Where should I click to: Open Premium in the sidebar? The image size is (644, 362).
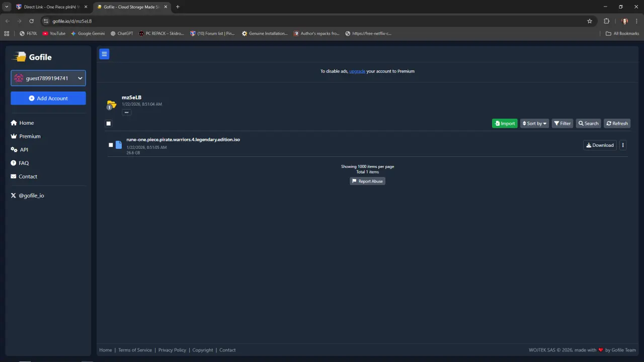click(x=26, y=136)
